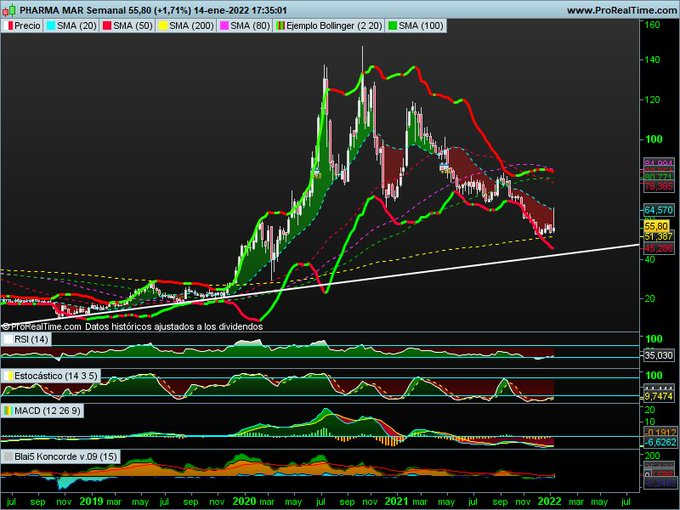Click the 140 price axis label
Image resolution: width=680 pixels, height=510 pixels.
652,60
